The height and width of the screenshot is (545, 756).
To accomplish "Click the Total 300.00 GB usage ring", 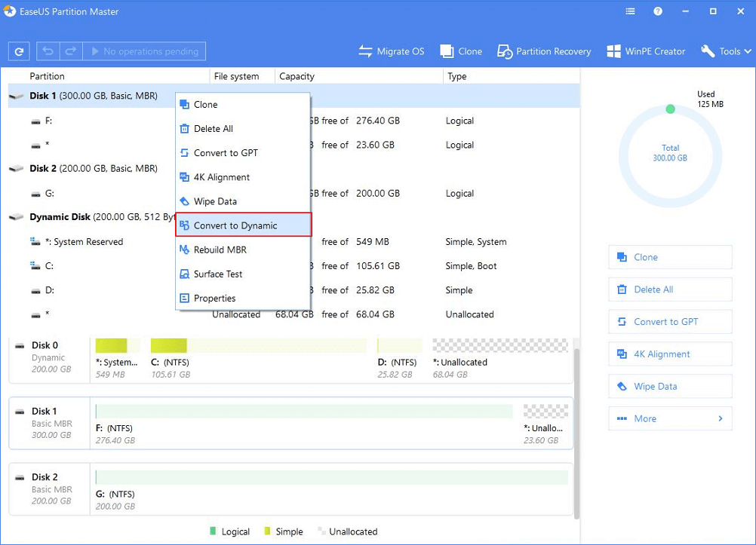I will (x=670, y=155).
